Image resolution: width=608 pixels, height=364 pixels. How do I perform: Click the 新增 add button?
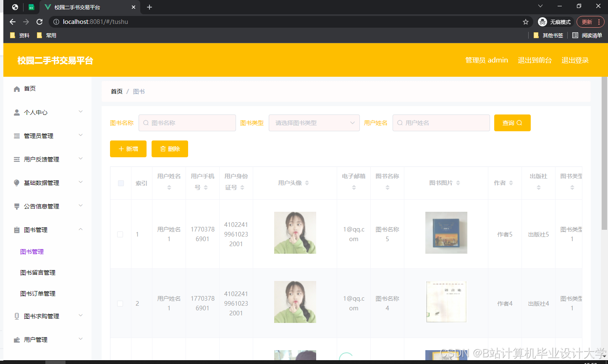coord(128,149)
